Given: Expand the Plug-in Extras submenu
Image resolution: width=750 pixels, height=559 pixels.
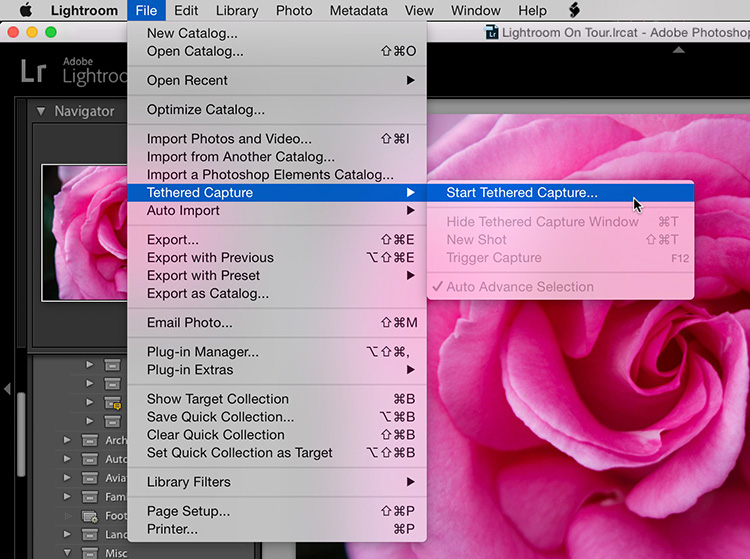Looking at the screenshot, I should [277, 370].
